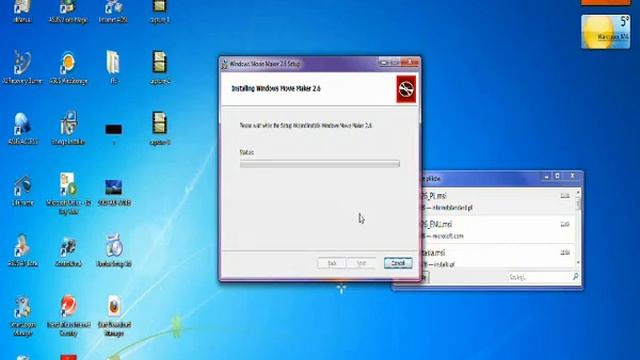This screenshot has height=360, width=640.
Task: Close the Windows Movie Maker setup window
Action: [x=410, y=62]
